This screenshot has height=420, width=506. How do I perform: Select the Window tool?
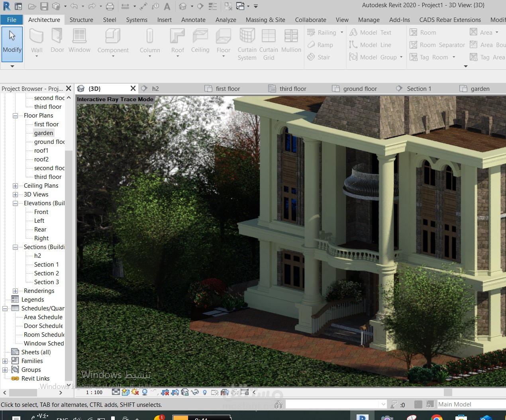tap(79, 41)
